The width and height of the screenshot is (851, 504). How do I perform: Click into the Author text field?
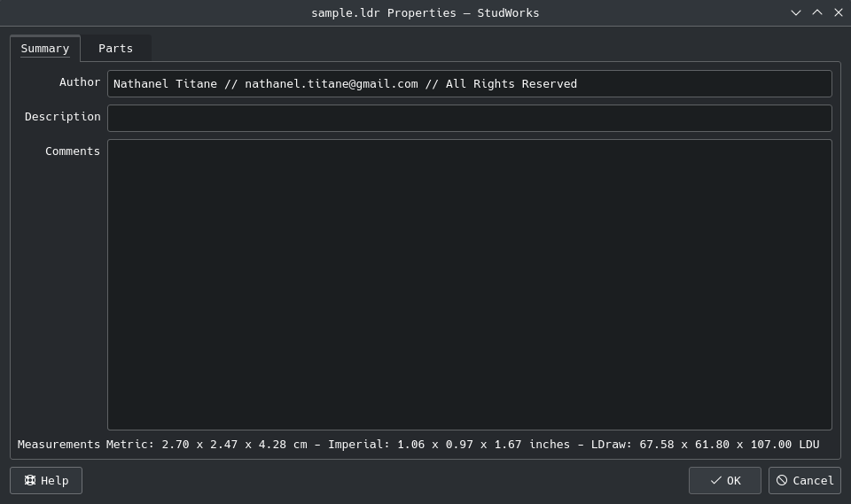470,83
